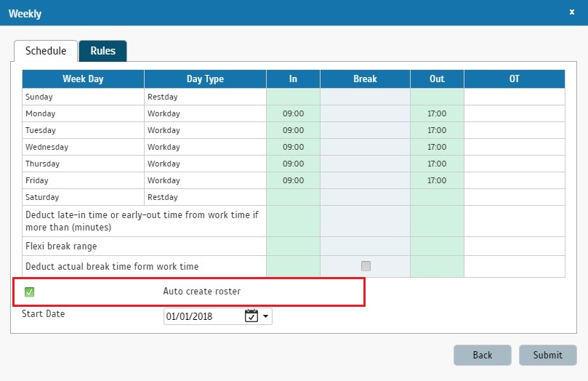The image size is (588, 381).
Task: Select Monday In time 09:00 cell
Action: coord(293,113)
